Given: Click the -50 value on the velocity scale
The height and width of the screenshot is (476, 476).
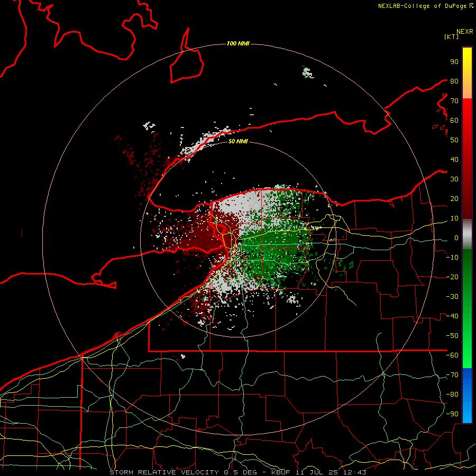Looking at the screenshot, I should pos(452,336).
